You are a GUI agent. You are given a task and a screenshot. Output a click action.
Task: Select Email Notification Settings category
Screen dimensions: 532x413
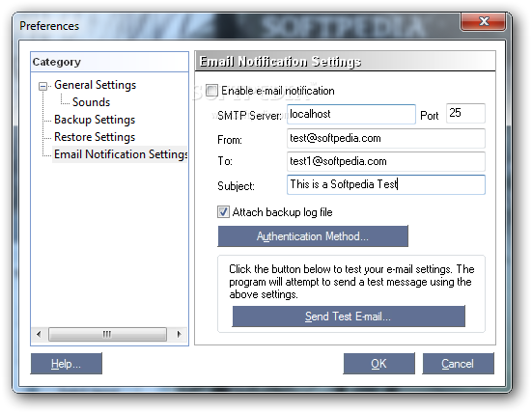(121, 154)
